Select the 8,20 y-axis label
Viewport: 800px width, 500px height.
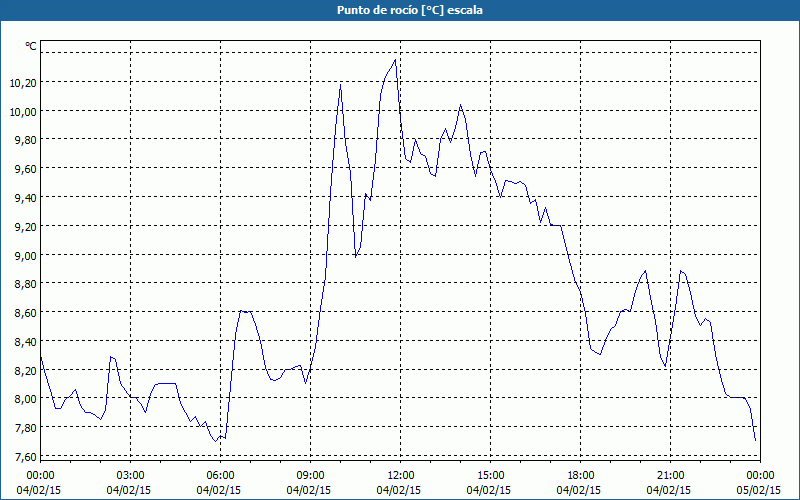click(x=26, y=370)
